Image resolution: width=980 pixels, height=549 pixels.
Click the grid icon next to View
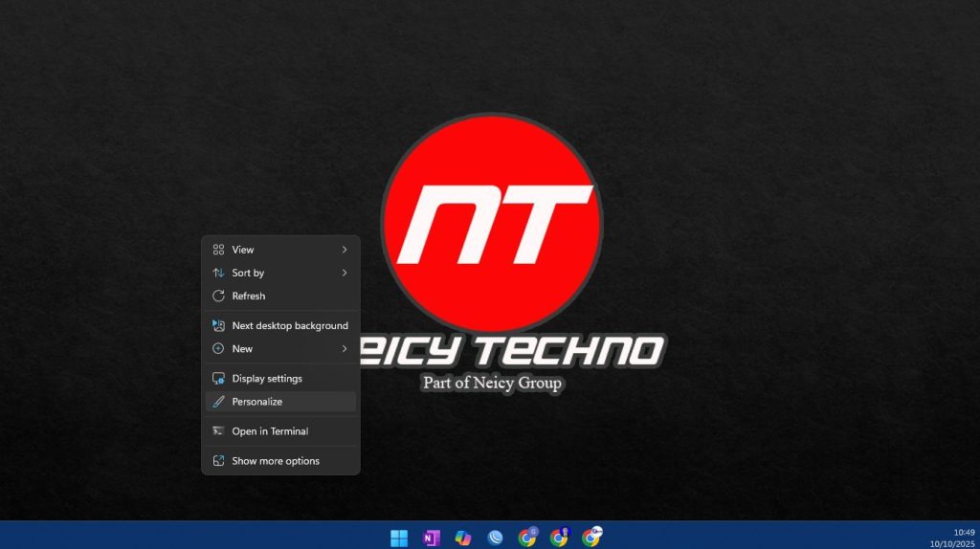tap(218, 250)
